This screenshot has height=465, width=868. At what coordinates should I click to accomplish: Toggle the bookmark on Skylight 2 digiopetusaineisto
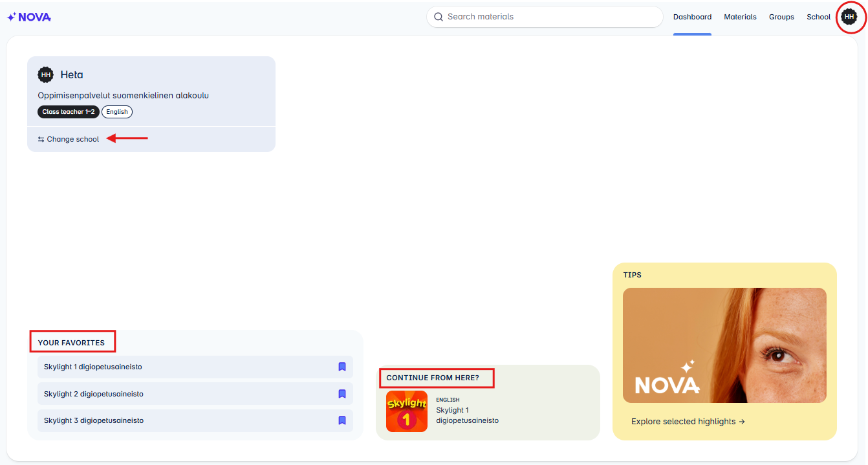(341, 393)
